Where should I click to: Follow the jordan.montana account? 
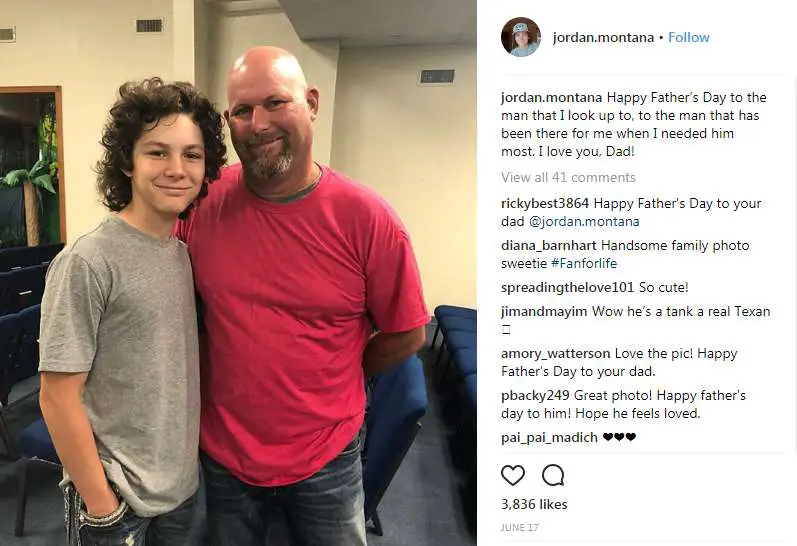[x=689, y=38]
